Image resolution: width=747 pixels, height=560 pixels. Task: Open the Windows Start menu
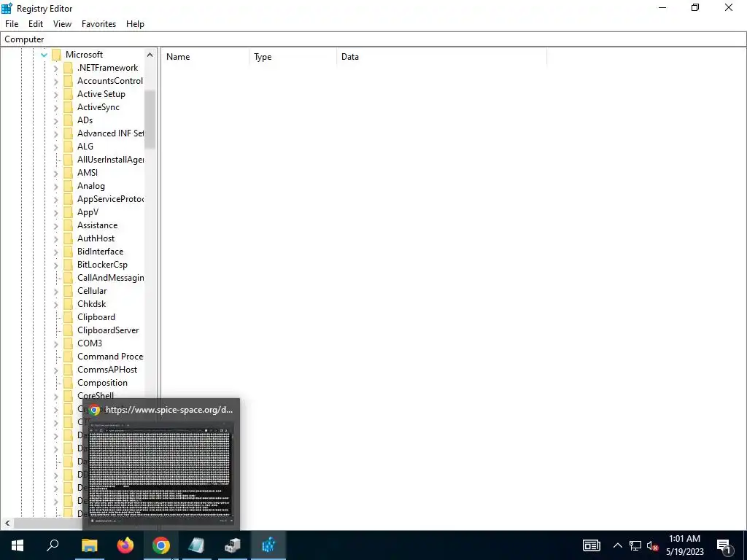click(x=18, y=545)
